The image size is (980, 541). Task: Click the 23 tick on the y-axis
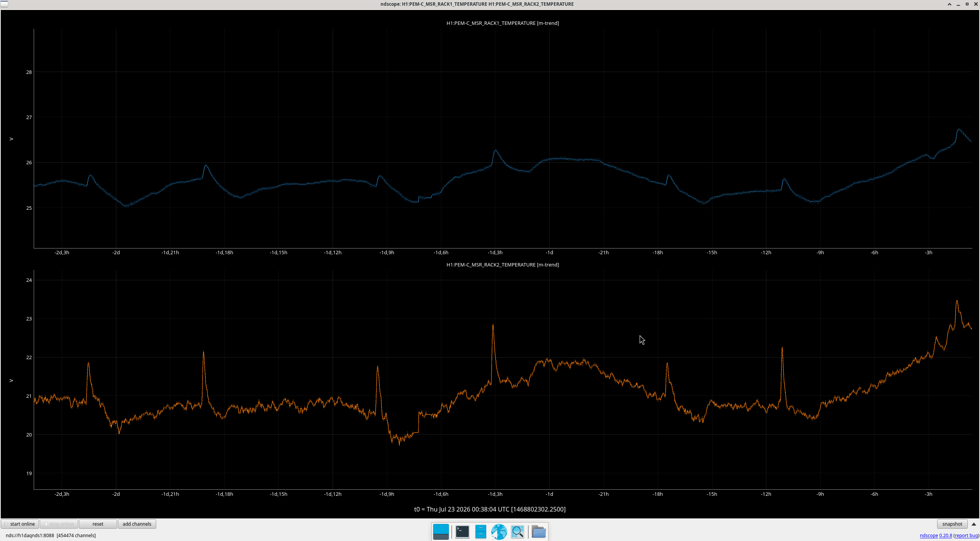coord(29,319)
